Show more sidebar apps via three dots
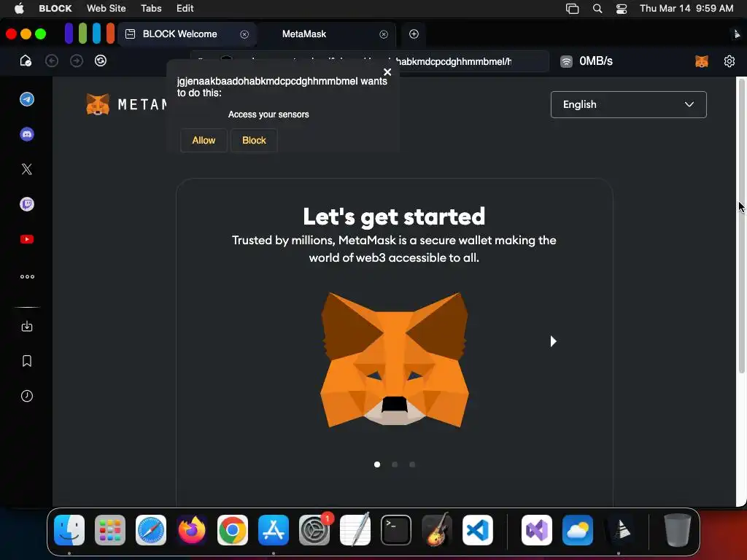 pyautogui.click(x=27, y=276)
